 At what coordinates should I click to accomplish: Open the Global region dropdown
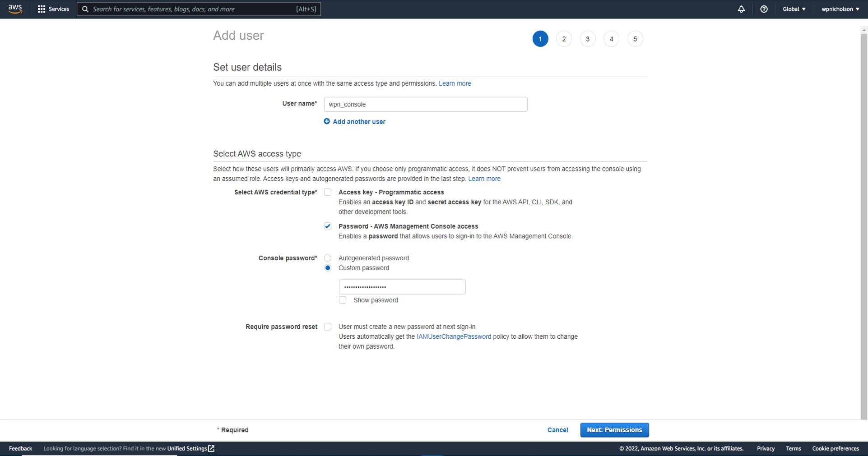click(x=794, y=9)
